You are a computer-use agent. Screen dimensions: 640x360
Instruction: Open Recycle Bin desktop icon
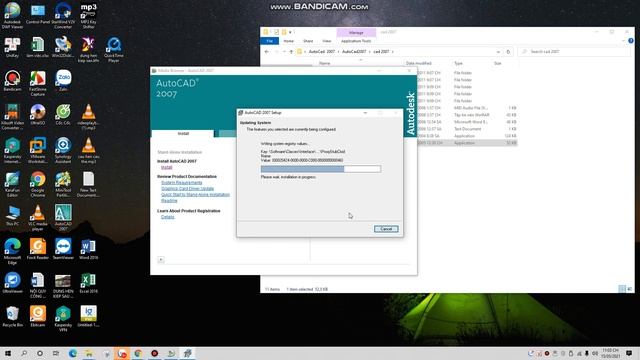12,317
